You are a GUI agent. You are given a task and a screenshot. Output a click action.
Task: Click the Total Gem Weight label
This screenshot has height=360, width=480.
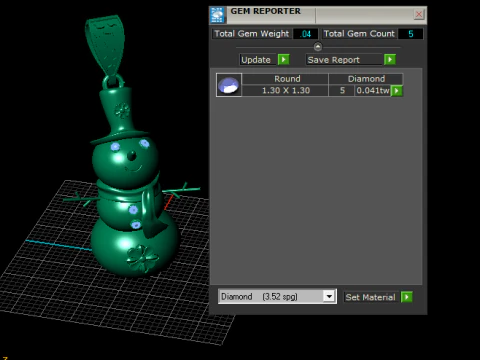[x=252, y=34]
